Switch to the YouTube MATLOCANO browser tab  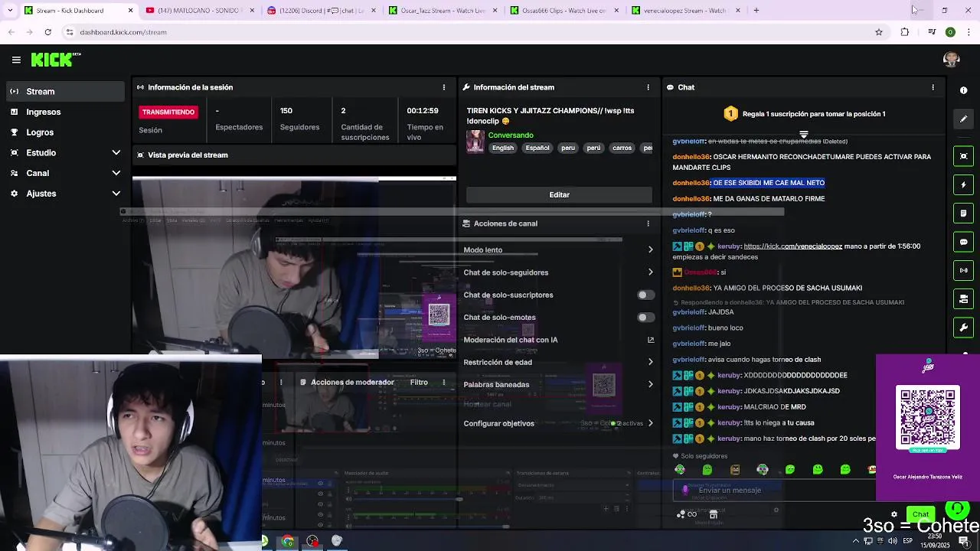(199, 11)
